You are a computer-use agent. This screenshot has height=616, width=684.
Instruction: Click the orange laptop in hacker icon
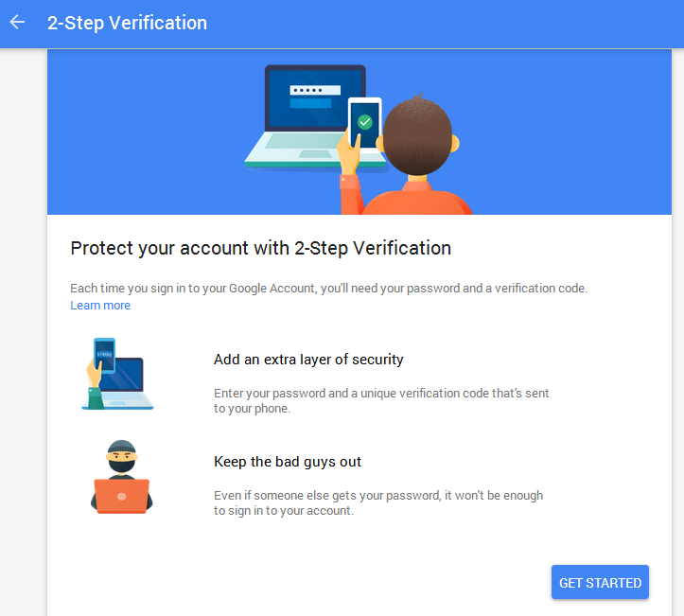click(122, 496)
